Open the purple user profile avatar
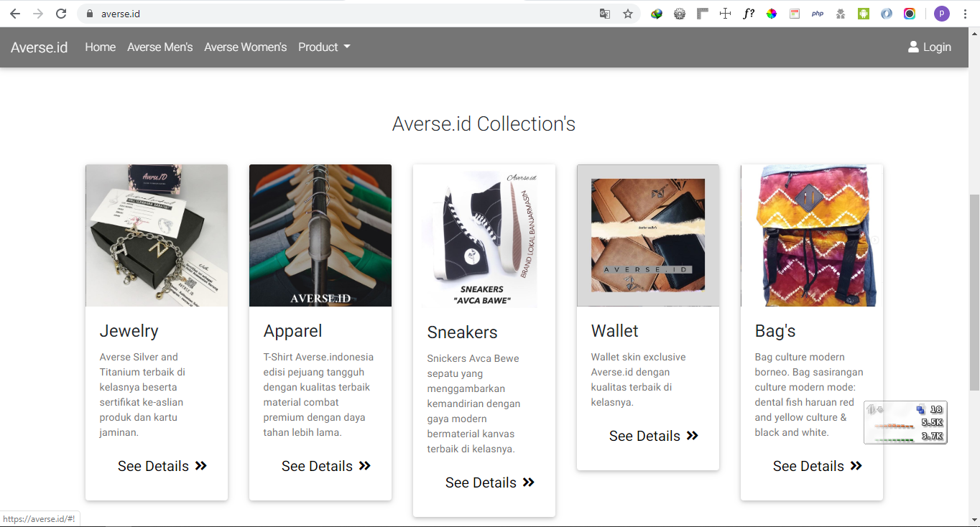The image size is (980, 527). click(x=941, y=14)
